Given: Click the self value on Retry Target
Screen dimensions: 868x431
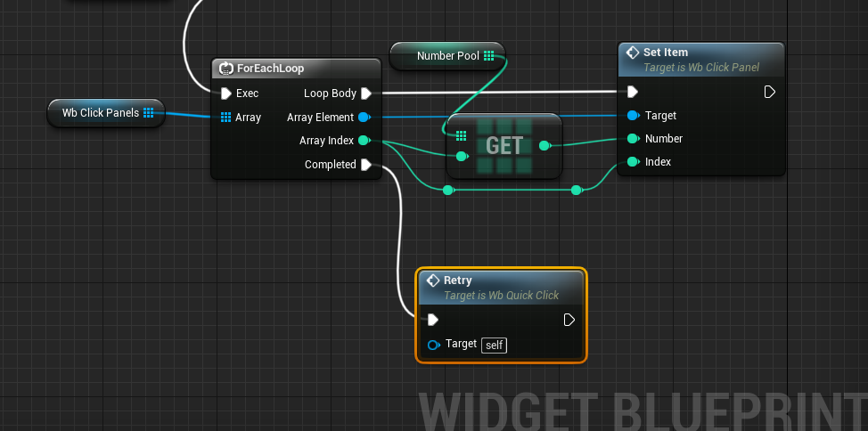Looking at the screenshot, I should [x=494, y=346].
